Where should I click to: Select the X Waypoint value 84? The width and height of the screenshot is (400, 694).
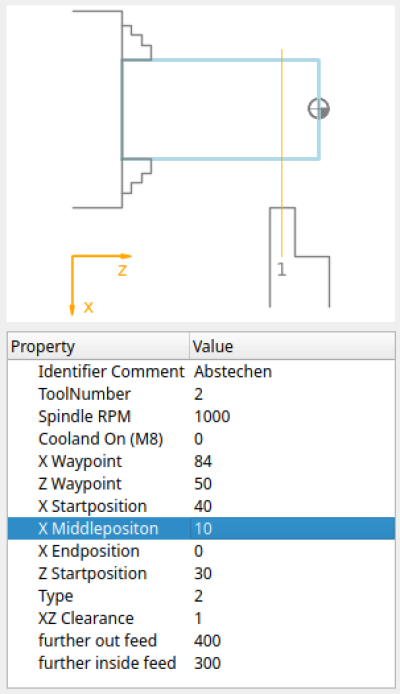pos(203,461)
